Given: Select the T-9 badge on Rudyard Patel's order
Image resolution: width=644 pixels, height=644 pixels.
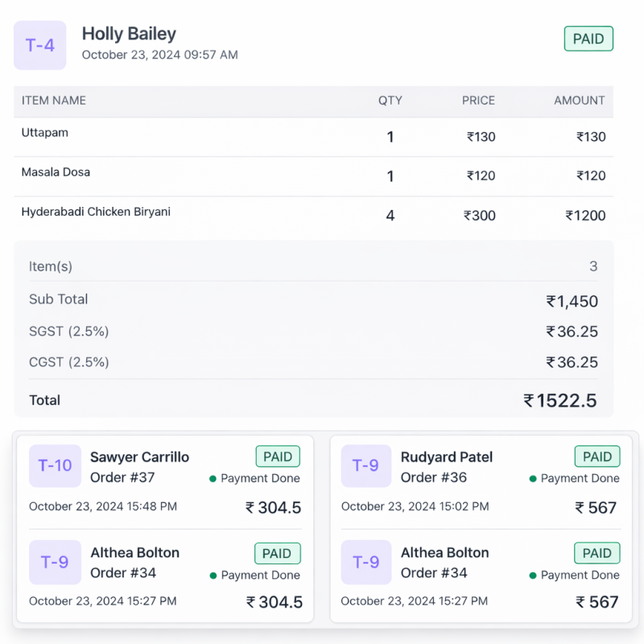Looking at the screenshot, I should [x=366, y=465].
